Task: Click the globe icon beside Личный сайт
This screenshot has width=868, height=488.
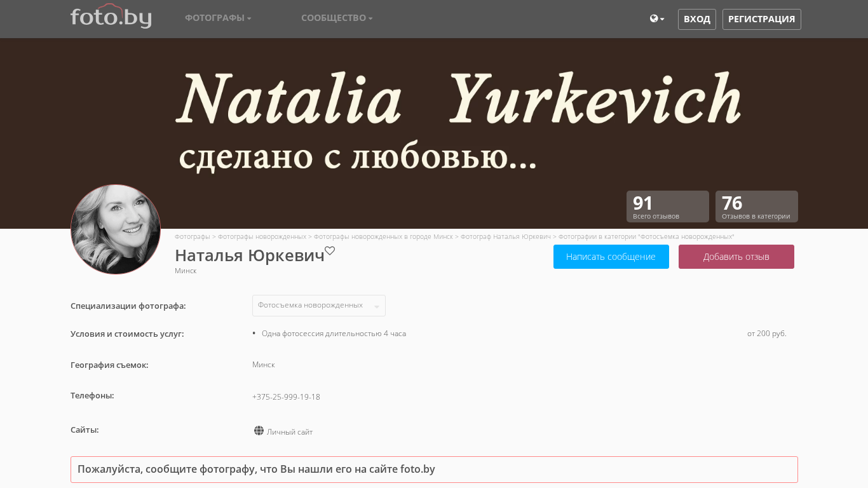Action: [x=259, y=431]
